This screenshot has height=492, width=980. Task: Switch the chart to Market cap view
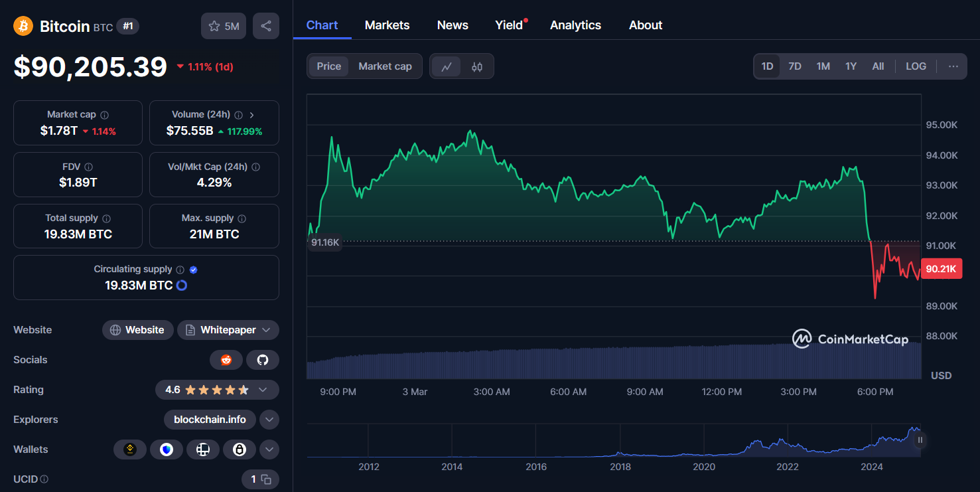[385, 66]
